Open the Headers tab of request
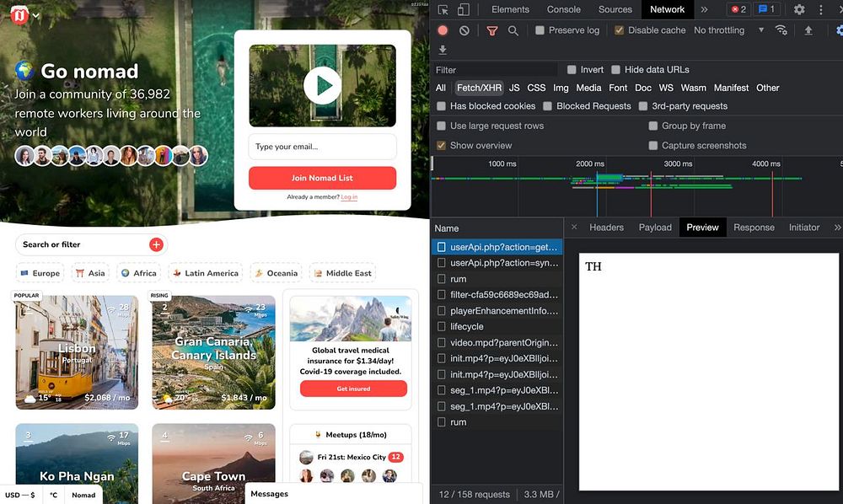Image resolution: width=843 pixels, height=504 pixels. [x=606, y=228]
